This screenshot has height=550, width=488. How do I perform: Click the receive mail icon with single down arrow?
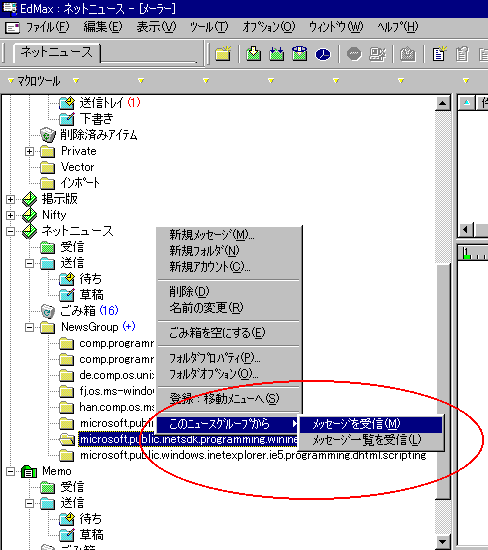coord(253,54)
